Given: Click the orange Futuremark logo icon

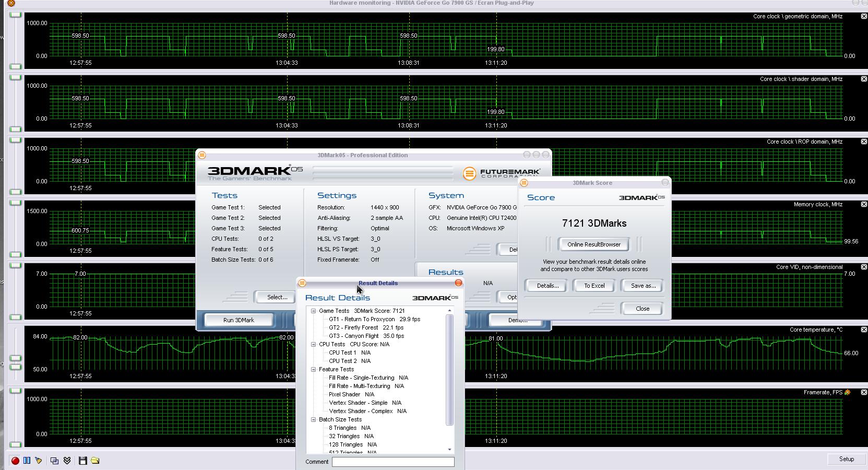Looking at the screenshot, I should pos(469,173).
